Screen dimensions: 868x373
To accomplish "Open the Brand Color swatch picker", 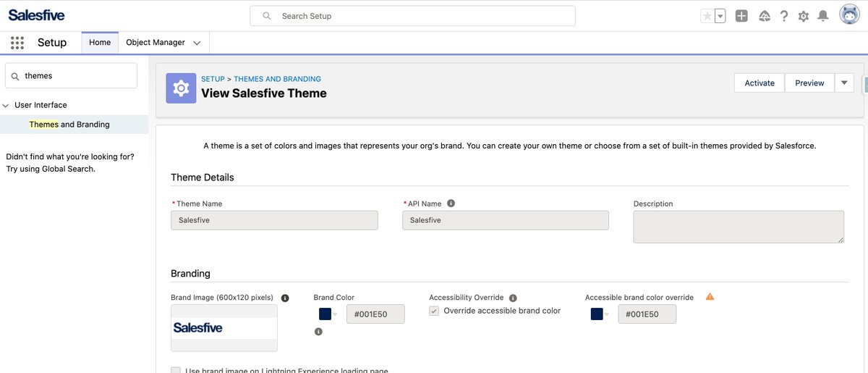I will point(327,314).
